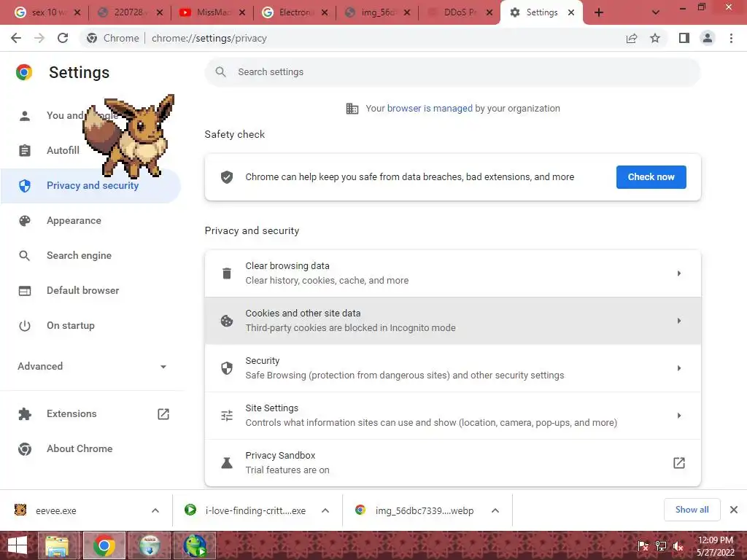Image resolution: width=747 pixels, height=560 pixels.
Task: Click the Check now button
Action: [651, 177]
